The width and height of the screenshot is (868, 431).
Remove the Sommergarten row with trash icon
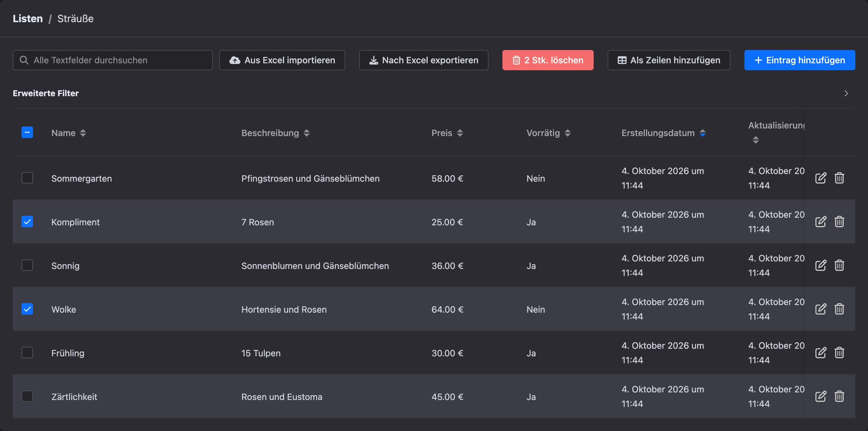click(x=839, y=178)
